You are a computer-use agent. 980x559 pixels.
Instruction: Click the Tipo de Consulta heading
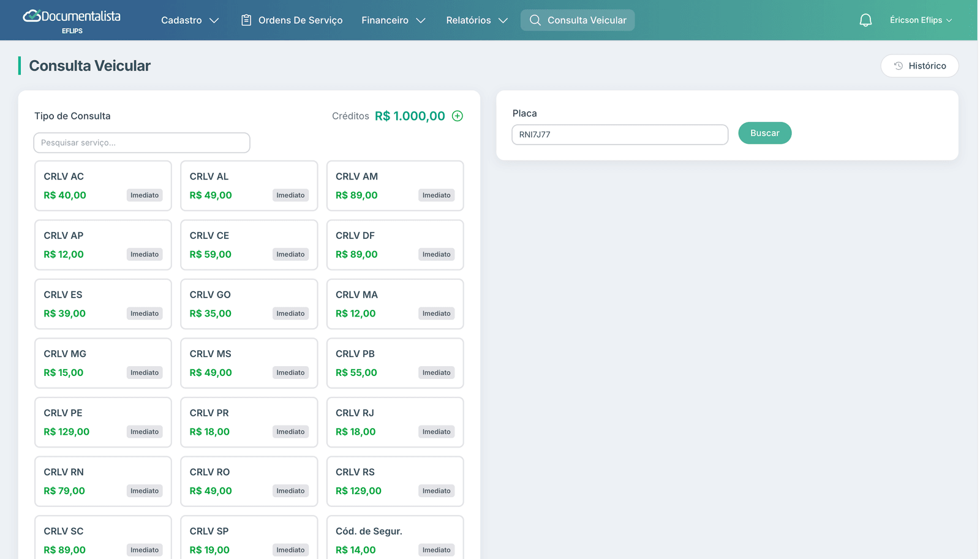coord(72,116)
